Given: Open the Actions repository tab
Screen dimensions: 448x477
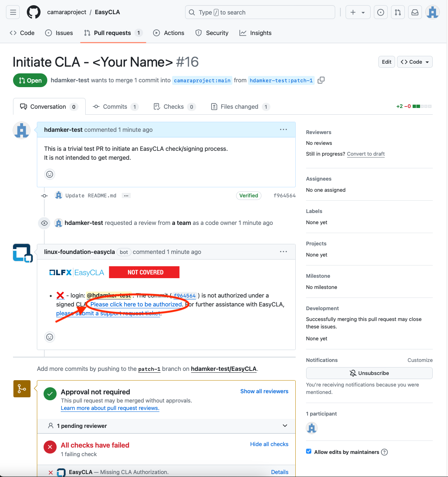Looking at the screenshot, I should click(169, 33).
